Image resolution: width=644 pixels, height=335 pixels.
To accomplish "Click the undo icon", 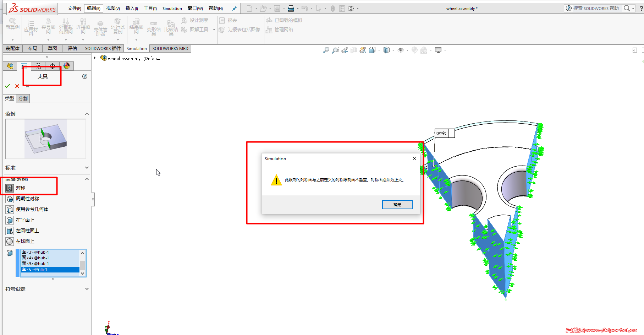I will coord(304,9).
